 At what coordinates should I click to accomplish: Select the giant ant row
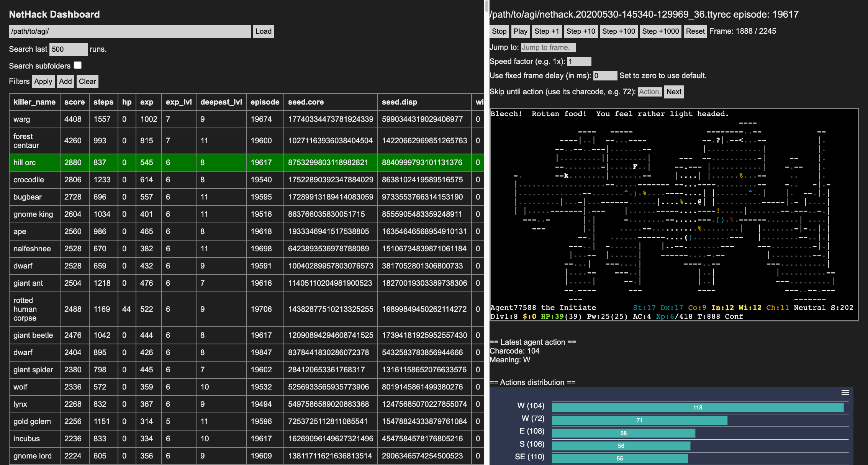[246, 283]
